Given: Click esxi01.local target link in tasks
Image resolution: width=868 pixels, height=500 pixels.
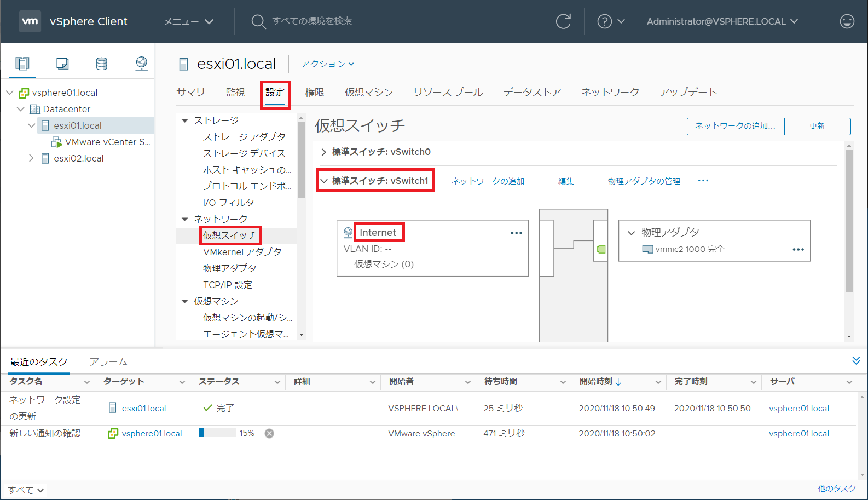Looking at the screenshot, I should pos(144,408).
